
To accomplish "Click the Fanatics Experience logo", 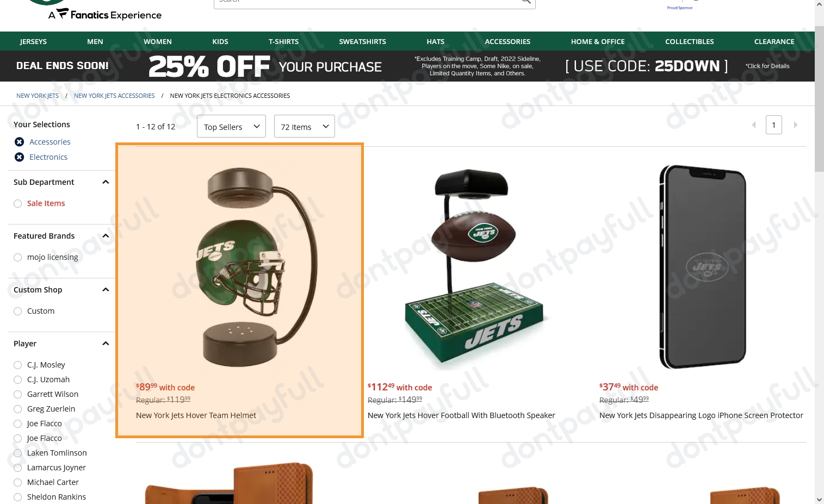I will (105, 14).
